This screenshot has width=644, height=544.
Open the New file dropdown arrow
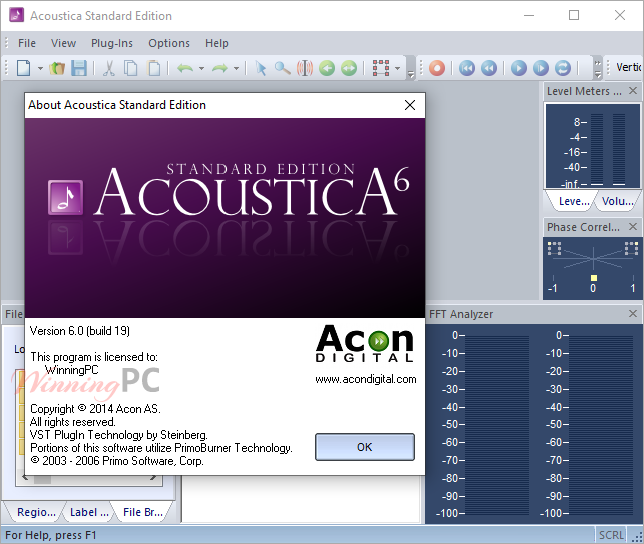(40, 69)
